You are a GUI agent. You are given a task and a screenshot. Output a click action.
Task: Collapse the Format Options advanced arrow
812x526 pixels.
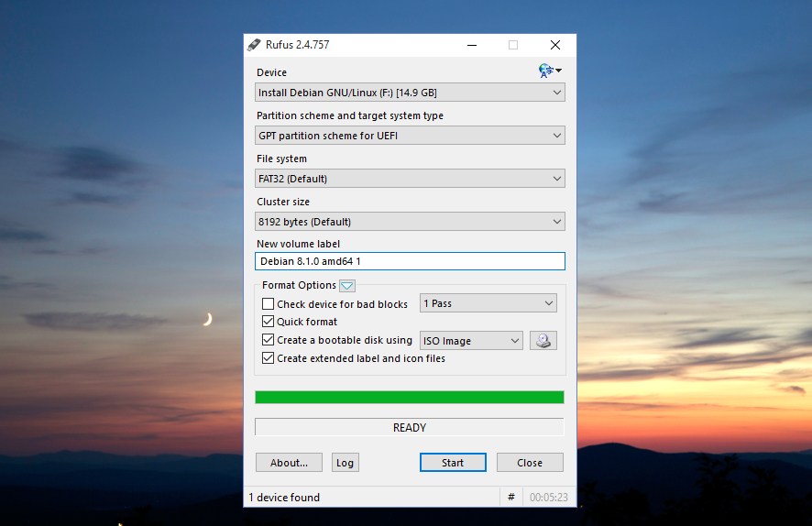click(x=347, y=285)
